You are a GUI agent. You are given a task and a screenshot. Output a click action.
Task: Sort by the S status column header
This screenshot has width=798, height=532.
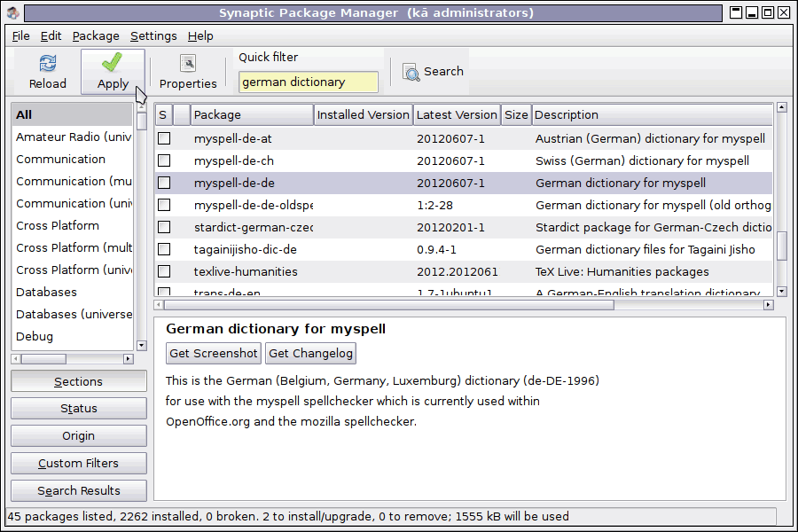[x=163, y=115]
